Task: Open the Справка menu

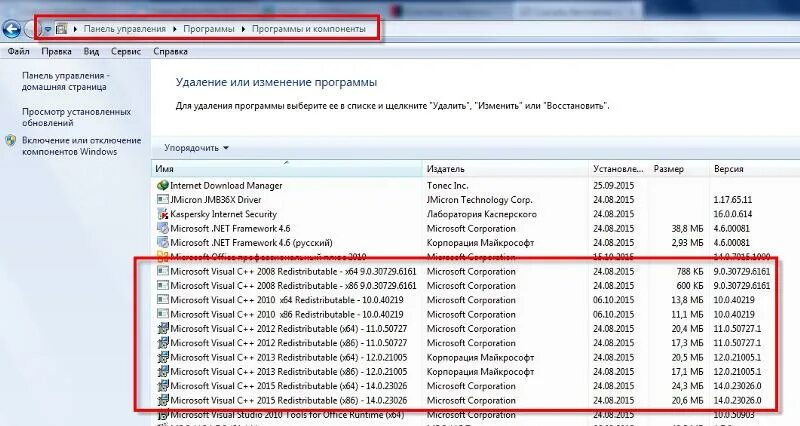Action: tap(170, 52)
